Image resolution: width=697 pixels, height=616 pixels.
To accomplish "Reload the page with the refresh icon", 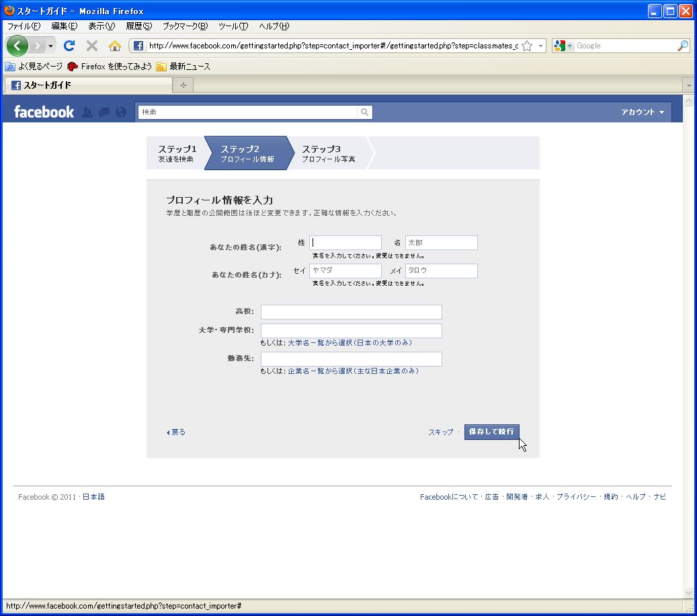I will pyautogui.click(x=69, y=46).
